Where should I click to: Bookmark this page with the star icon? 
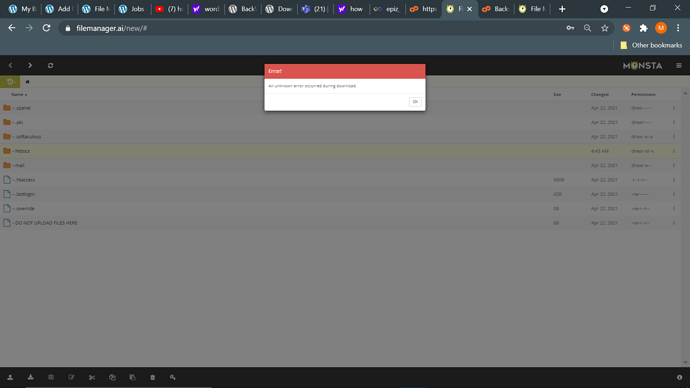[605, 28]
